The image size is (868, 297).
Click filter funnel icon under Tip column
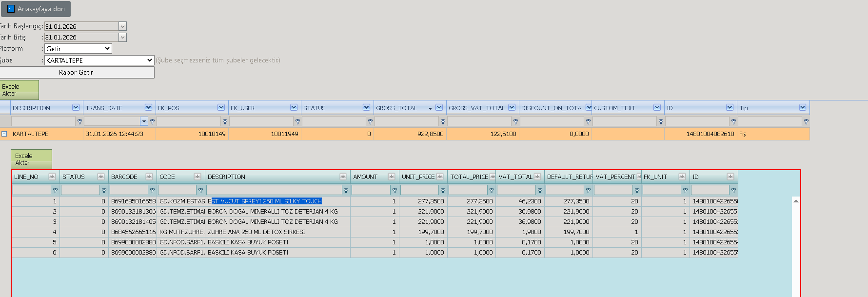(806, 121)
